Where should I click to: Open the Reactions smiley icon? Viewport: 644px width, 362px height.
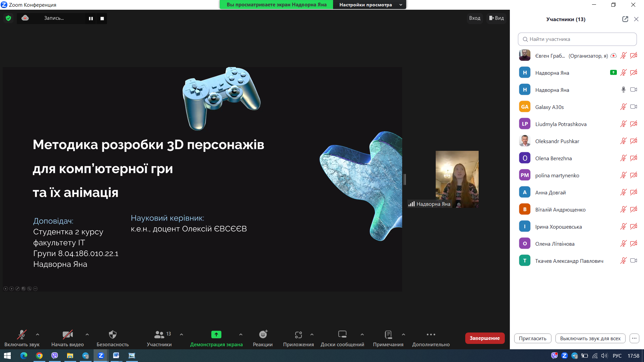coord(263,335)
